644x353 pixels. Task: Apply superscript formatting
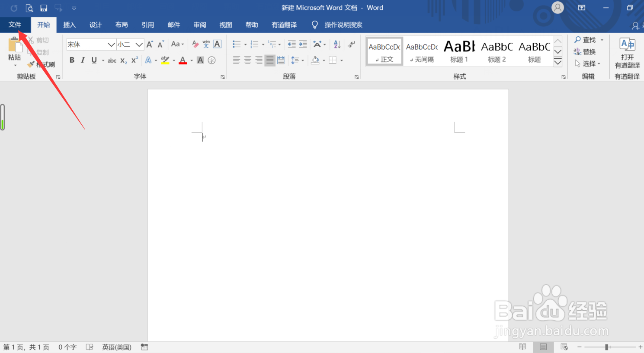coord(135,60)
